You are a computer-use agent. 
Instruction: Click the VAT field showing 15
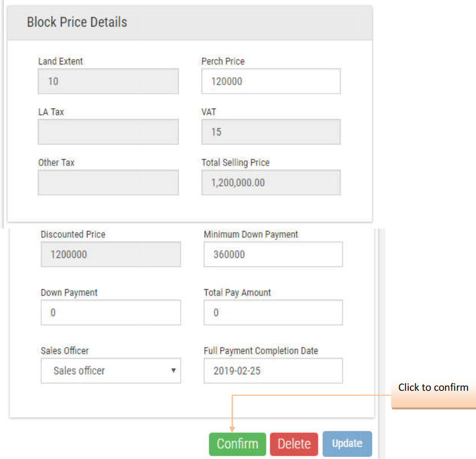coord(270,132)
